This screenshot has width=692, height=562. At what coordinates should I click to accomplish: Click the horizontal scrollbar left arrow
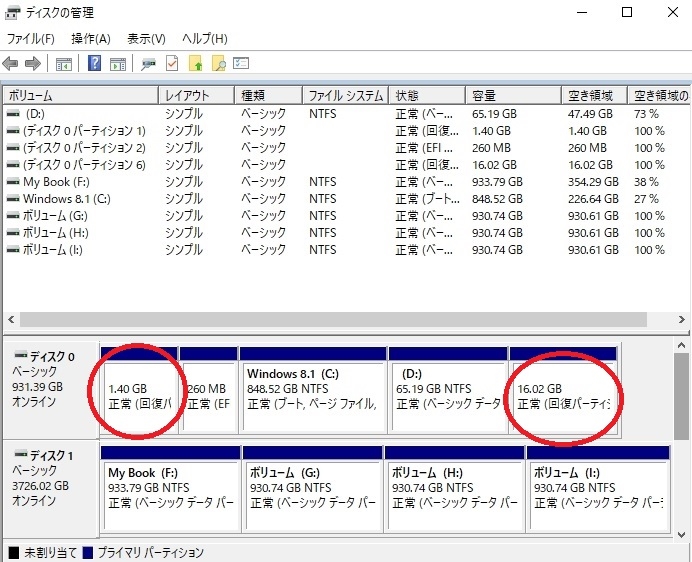pyautogui.click(x=11, y=319)
